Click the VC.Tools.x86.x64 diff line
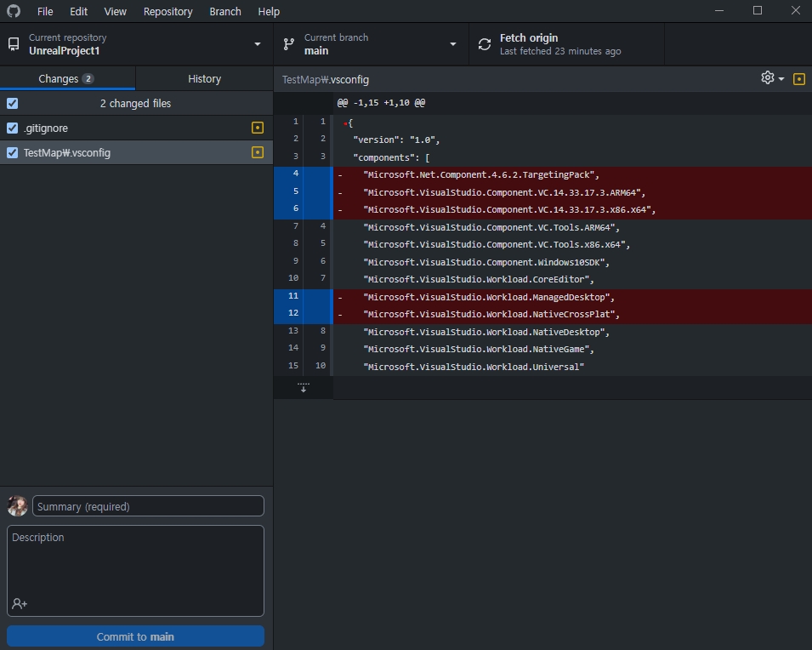Screen dimensions: 812x650 (x=572, y=245)
